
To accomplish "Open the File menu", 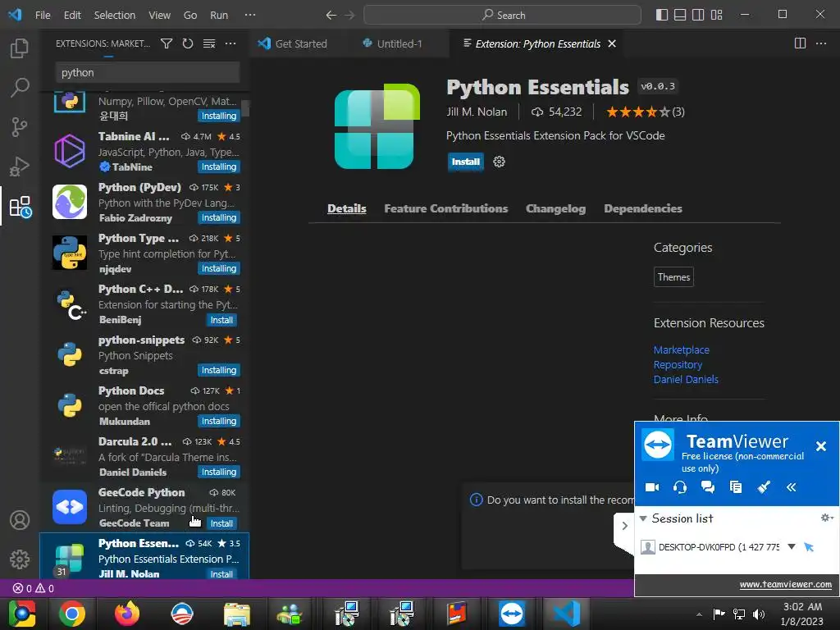I will [x=43, y=15].
